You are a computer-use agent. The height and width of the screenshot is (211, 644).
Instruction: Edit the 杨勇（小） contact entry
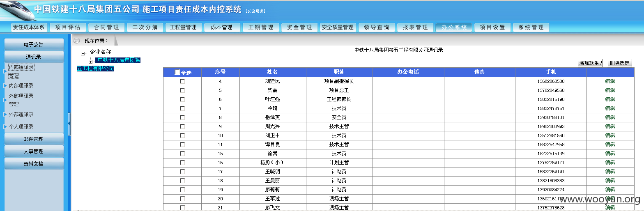(x=610, y=163)
